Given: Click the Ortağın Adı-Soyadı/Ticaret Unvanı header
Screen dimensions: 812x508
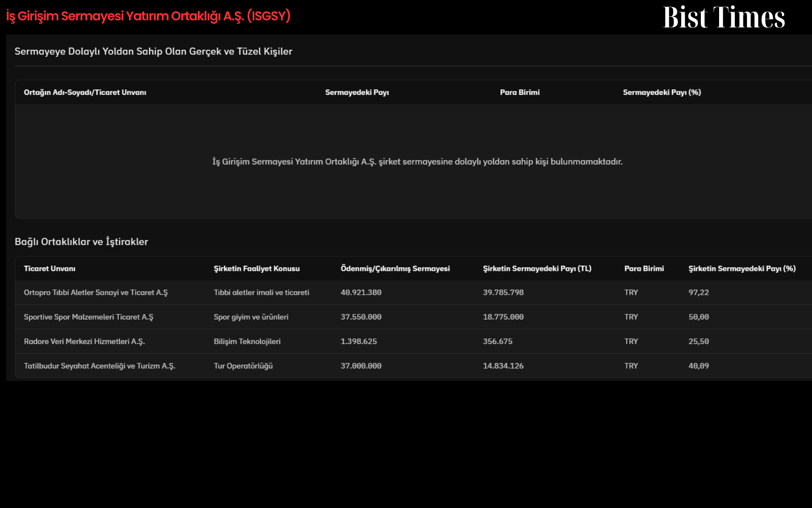Looking at the screenshot, I should click(85, 92).
